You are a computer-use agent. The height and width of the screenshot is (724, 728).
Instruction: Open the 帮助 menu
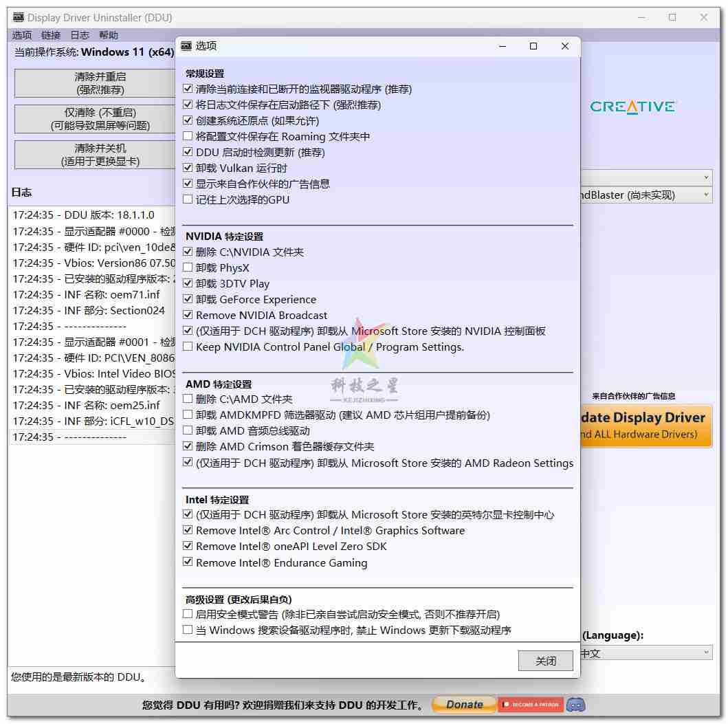tap(109, 35)
